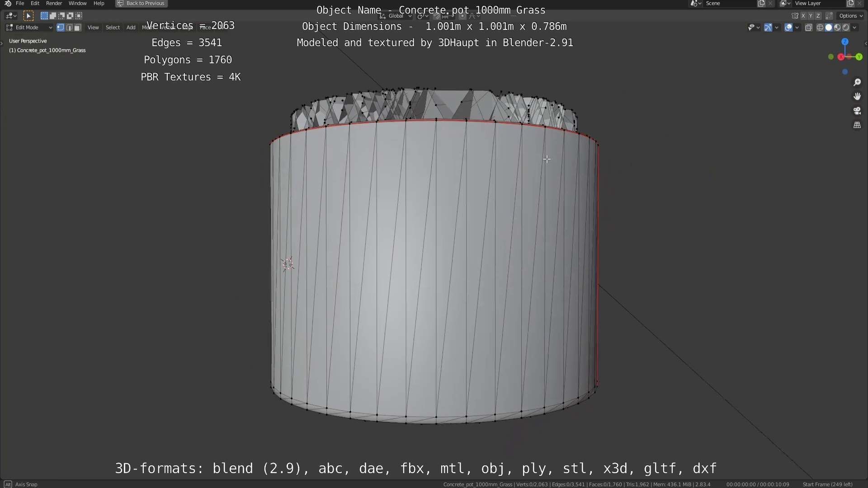
Task: Click the zoom view magnifier icon
Action: (x=857, y=82)
